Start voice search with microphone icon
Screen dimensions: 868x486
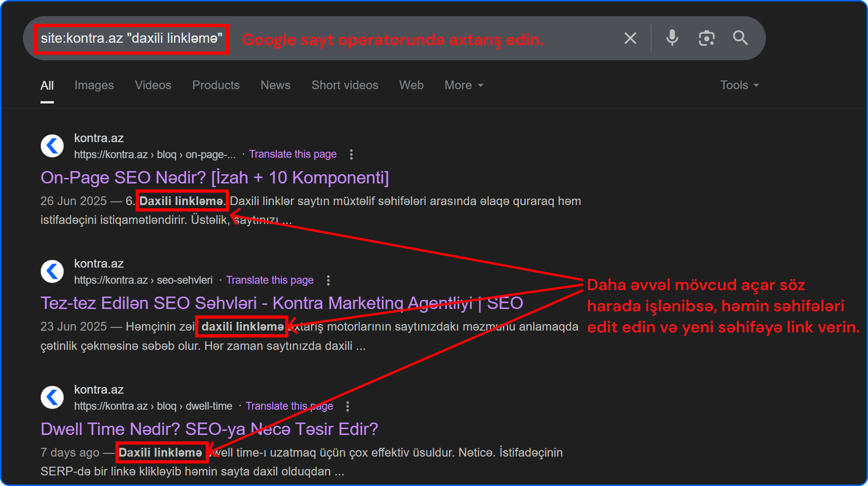(x=672, y=38)
